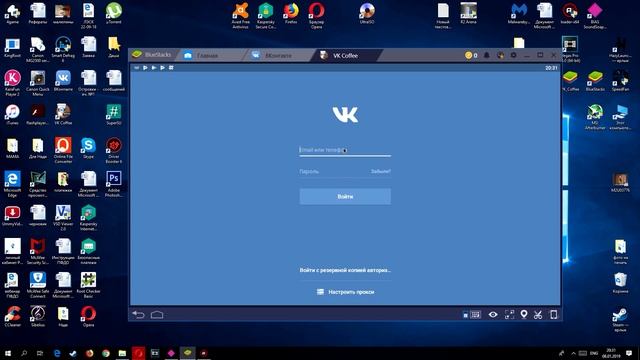Open McAfee Security Scan desktop shortcut
The image size is (640, 360).
[38, 251]
